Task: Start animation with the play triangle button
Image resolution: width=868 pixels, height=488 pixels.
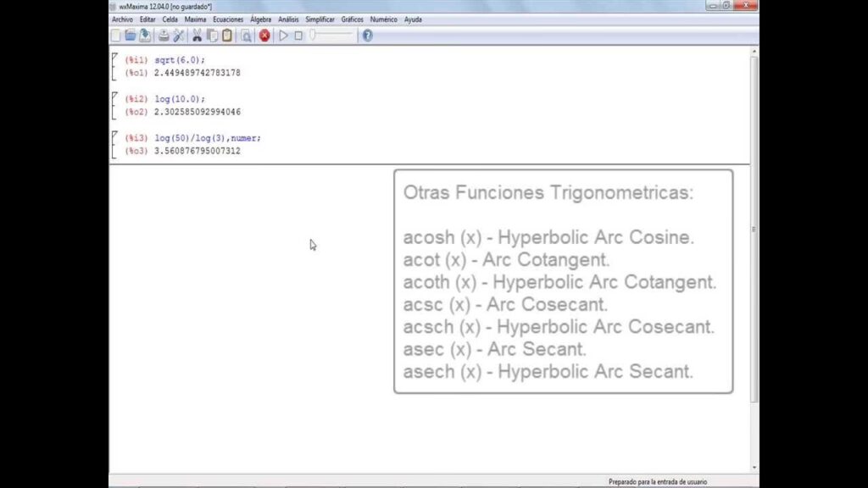Action: point(284,36)
